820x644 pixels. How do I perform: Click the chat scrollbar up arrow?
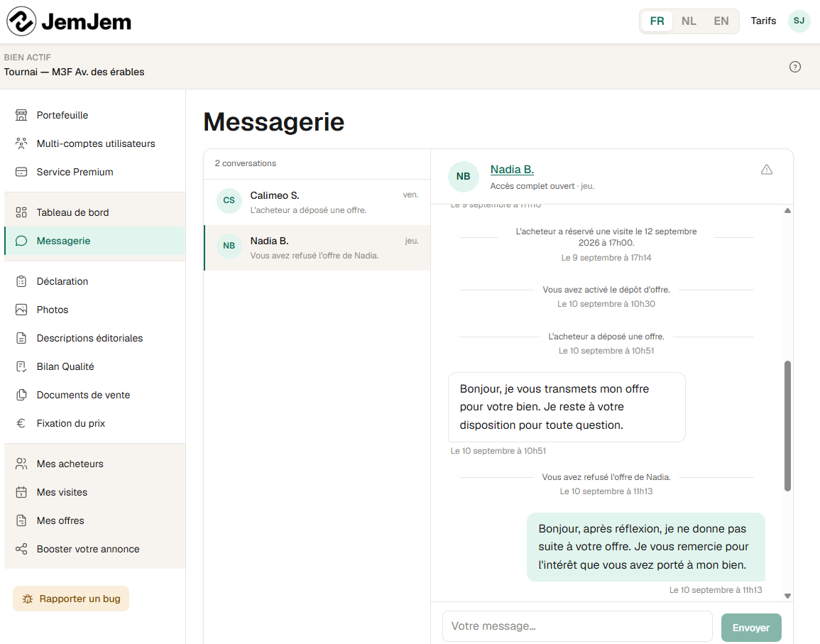pyautogui.click(x=787, y=211)
